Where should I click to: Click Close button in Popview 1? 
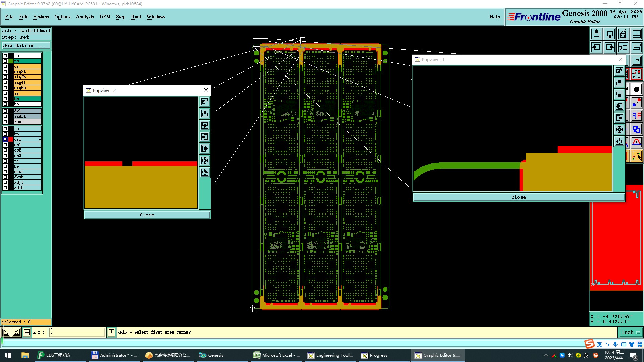(x=519, y=197)
